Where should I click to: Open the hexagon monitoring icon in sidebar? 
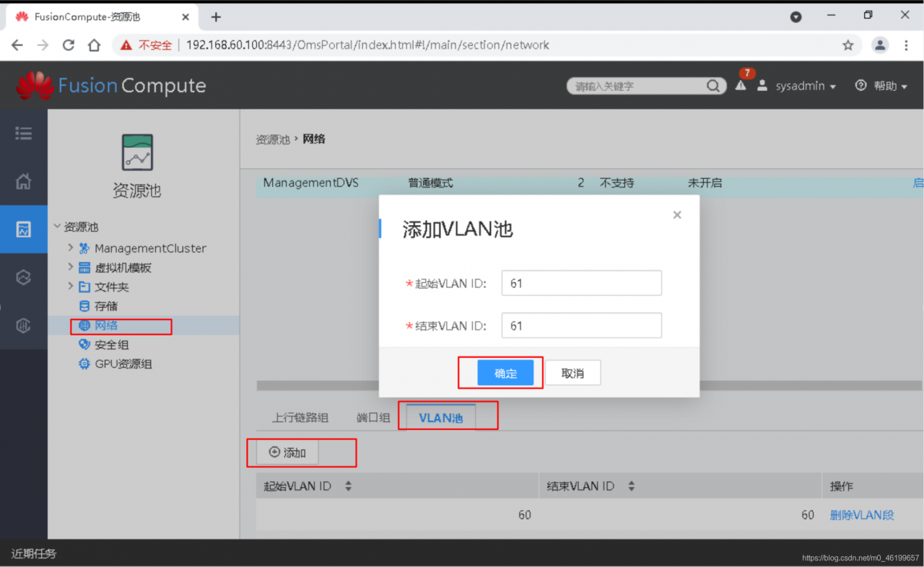coord(23,277)
